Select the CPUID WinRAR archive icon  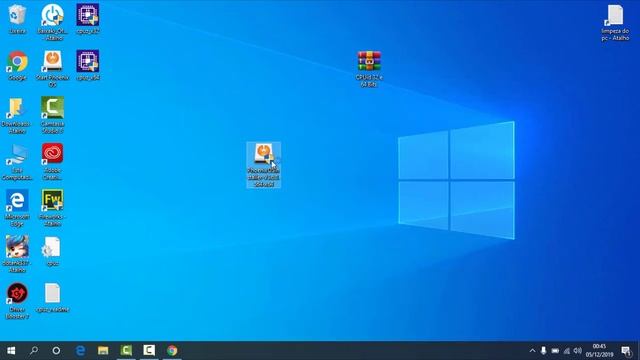[369, 69]
